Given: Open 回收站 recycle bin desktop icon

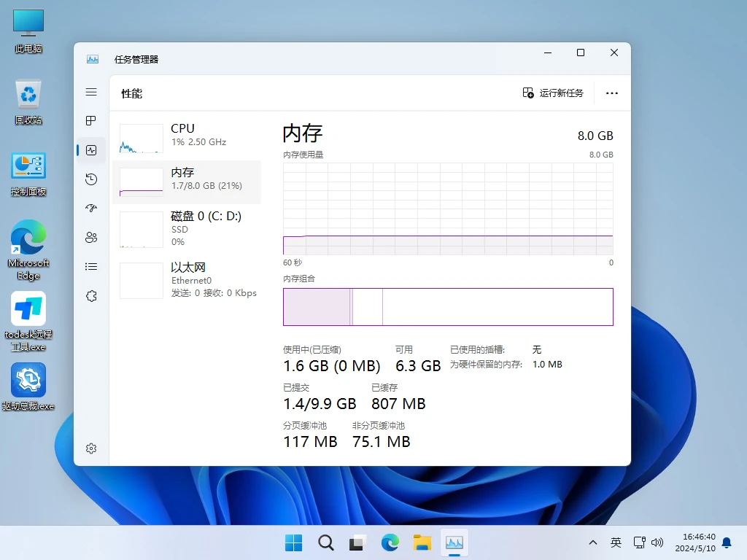Looking at the screenshot, I should pyautogui.click(x=28, y=102).
